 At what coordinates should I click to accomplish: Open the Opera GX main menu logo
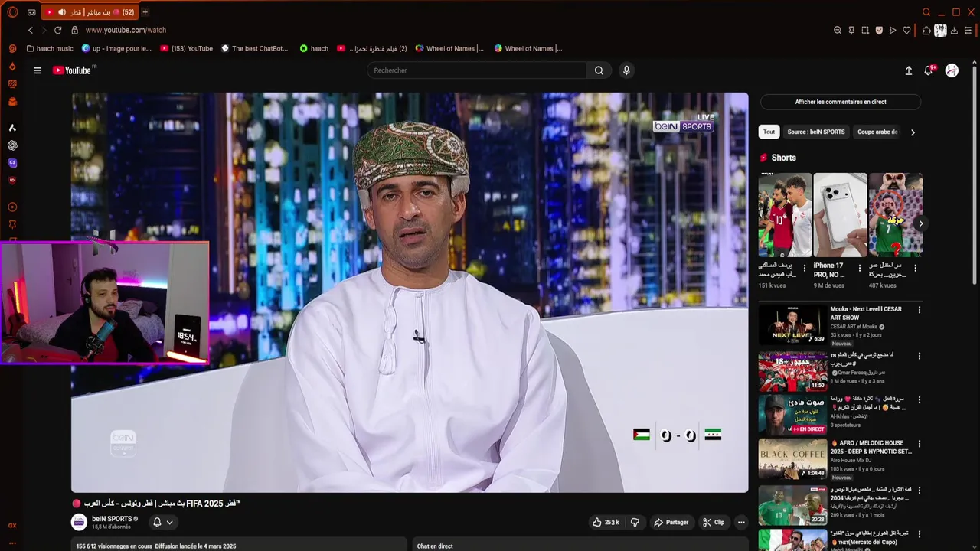coord(12,12)
